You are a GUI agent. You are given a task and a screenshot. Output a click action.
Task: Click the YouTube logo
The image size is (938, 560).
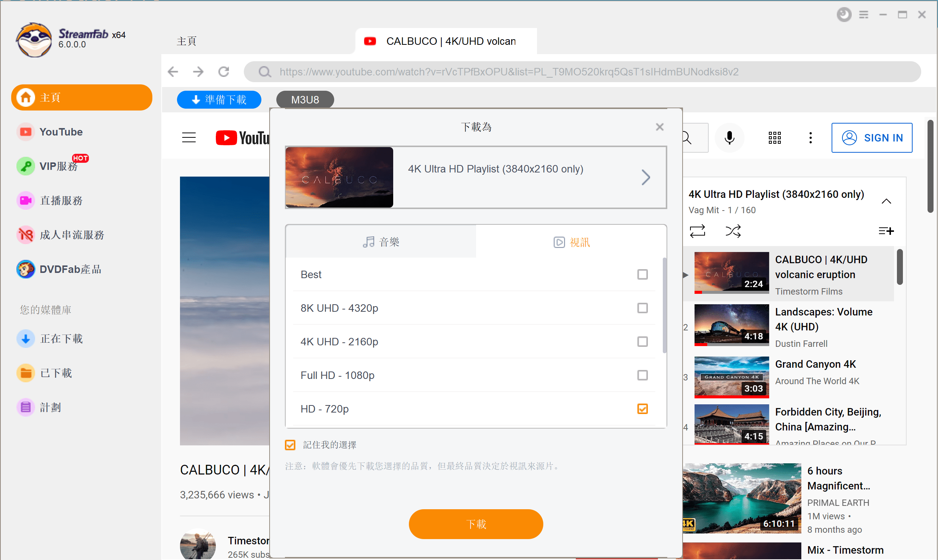[243, 138]
